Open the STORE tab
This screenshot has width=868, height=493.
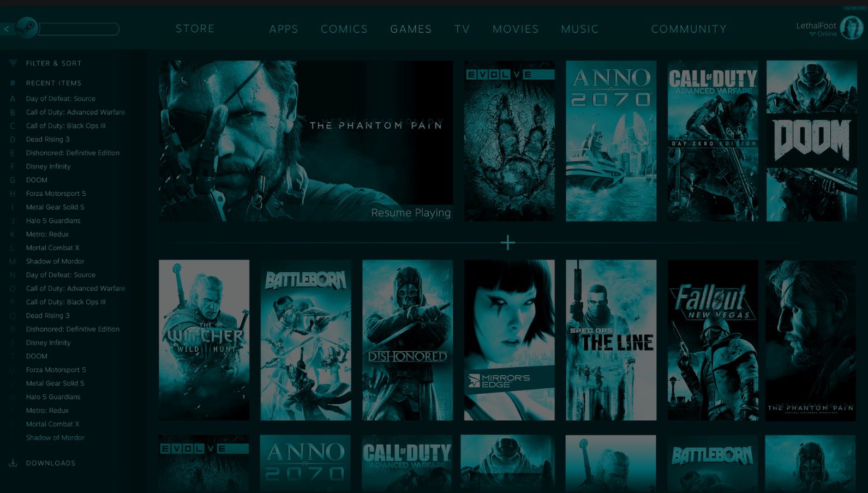(195, 28)
